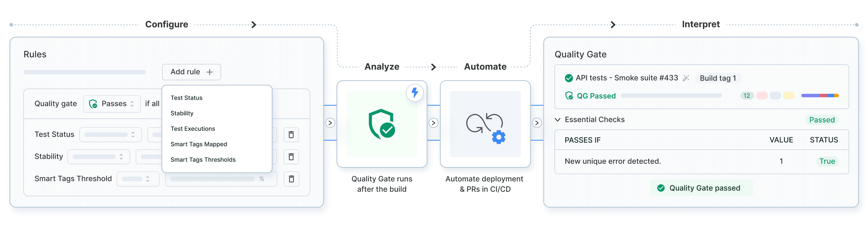
Task: Click the PASSES IF column header
Action: pos(583,140)
